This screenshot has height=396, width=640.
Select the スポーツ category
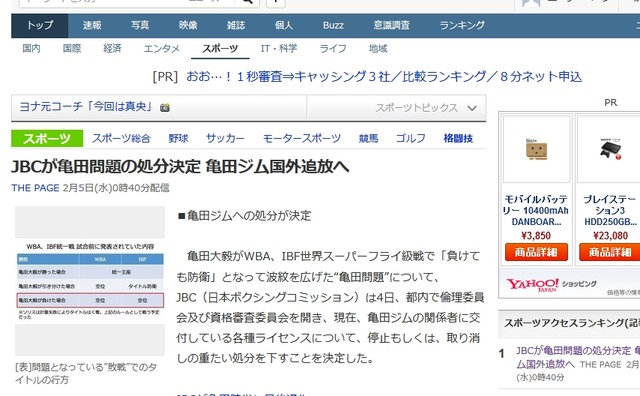point(220,49)
